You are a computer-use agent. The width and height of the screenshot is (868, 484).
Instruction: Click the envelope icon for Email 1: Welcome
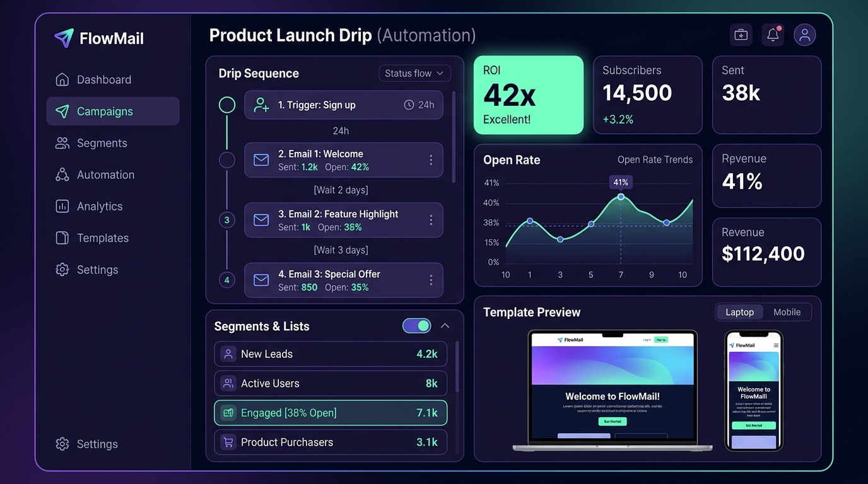(x=261, y=160)
